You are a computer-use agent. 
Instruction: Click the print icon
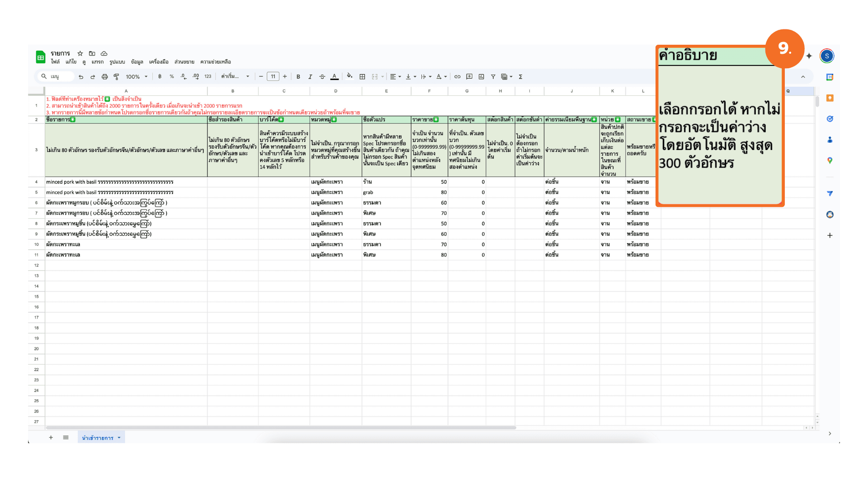[104, 77]
